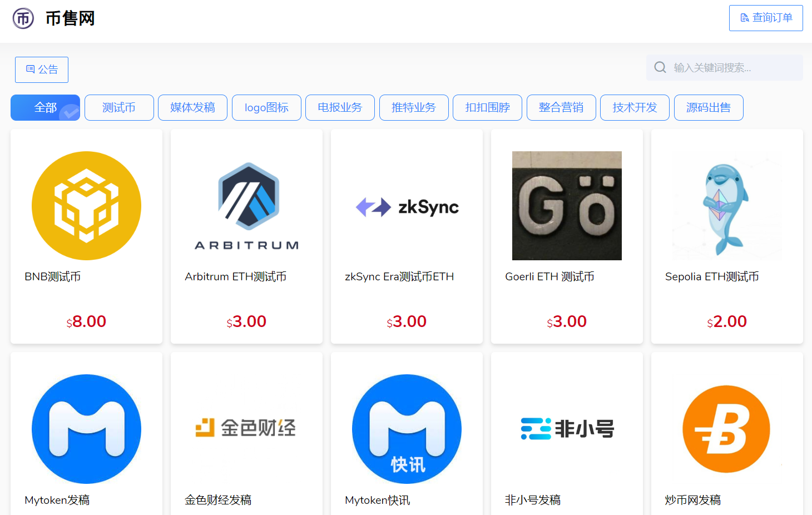Screen dimensions: 812x515
Task: Select the 全部 category tab
Action: [x=45, y=107]
